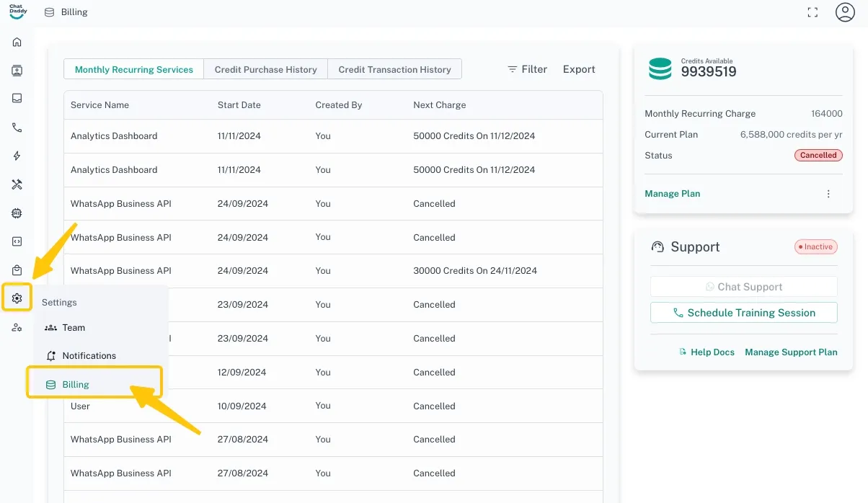Open the Filter options

coord(527,69)
